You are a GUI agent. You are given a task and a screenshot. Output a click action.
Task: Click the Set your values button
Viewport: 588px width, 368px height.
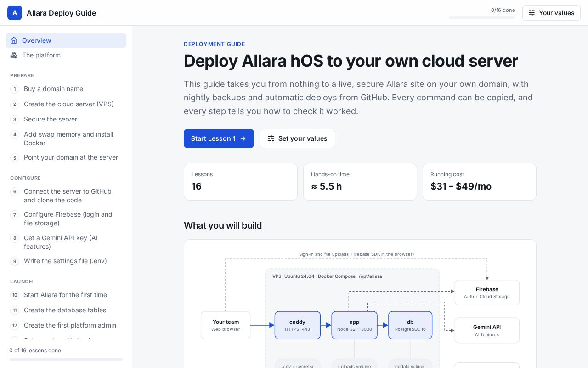pos(297,138)
